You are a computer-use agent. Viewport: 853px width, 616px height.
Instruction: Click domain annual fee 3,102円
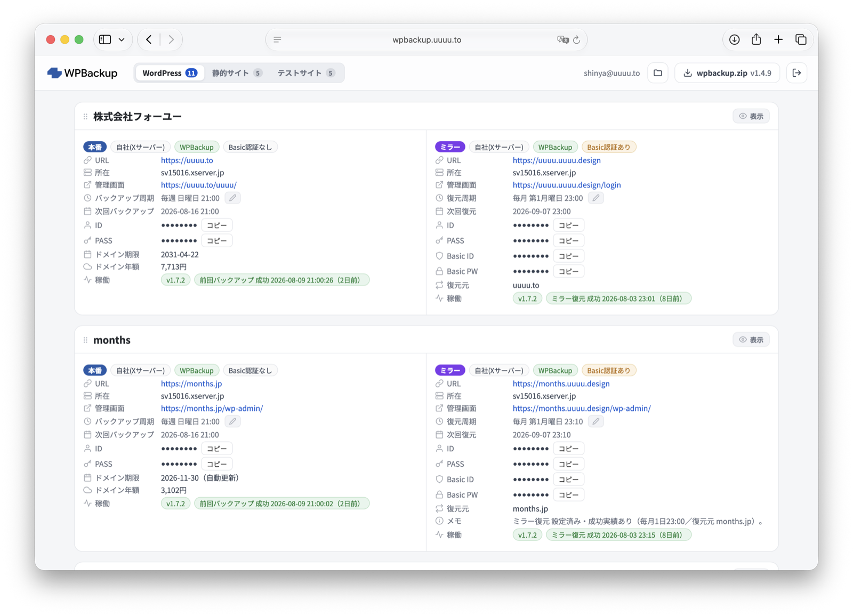(174, 490)
